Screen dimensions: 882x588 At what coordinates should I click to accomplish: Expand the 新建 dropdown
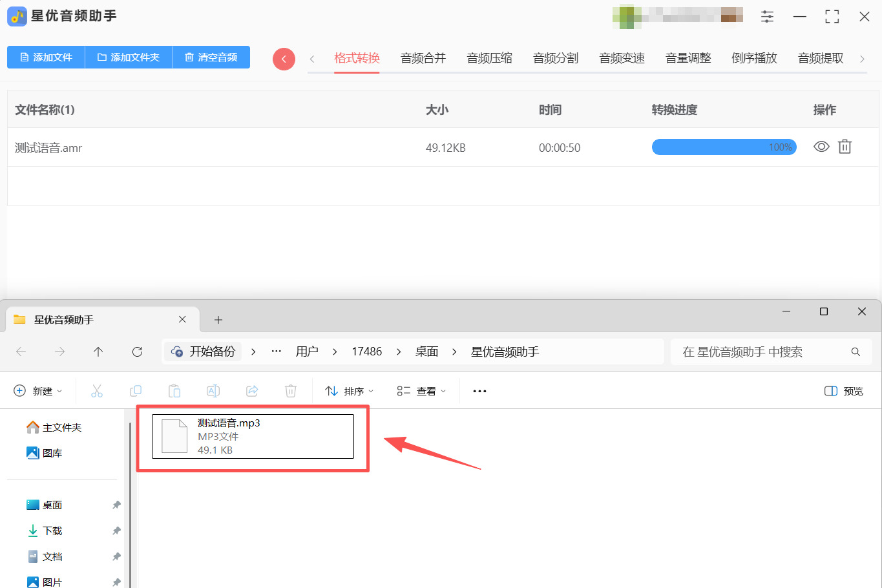[38, 391]
